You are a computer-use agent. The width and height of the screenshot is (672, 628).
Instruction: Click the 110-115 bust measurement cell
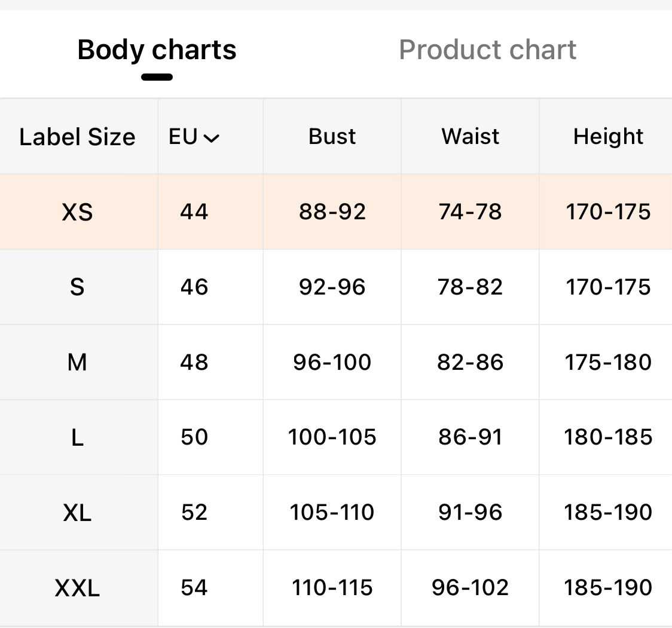coord(332,588)
